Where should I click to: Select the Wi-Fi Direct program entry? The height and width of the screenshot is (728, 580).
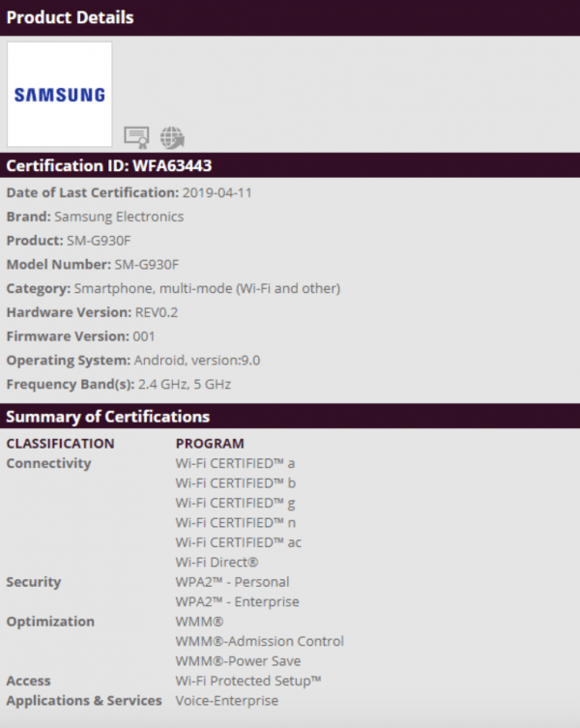coord(217,562)
